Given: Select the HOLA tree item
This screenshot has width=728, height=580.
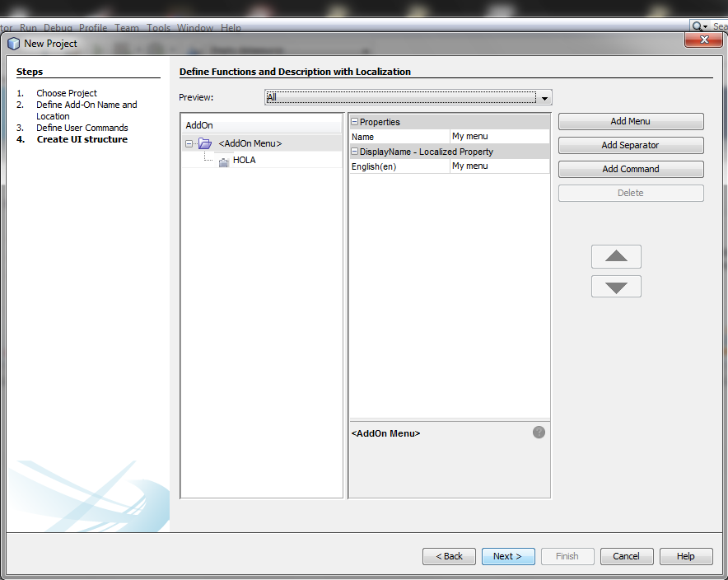Looking at the screenshot, I should click(244, 161).
